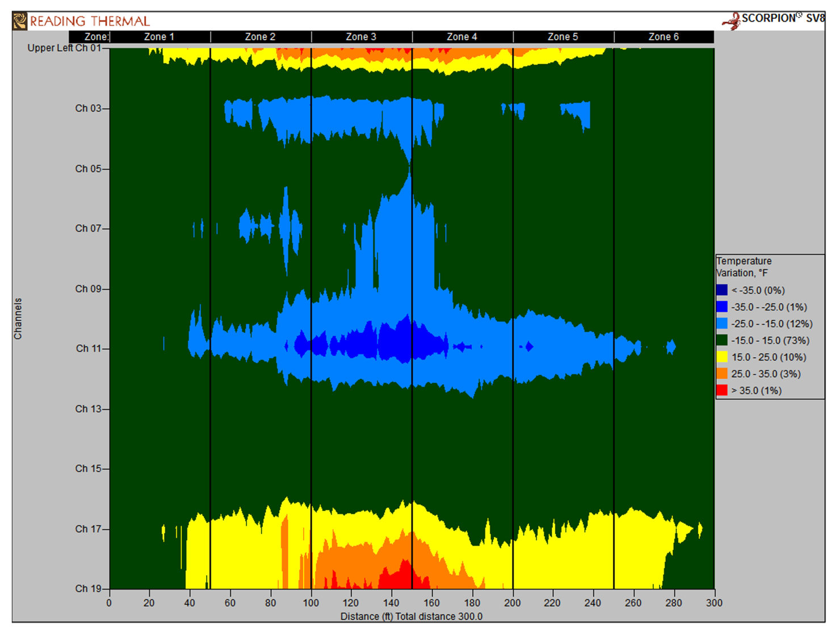Click the 'Ch 15' channel label
Image resolution: width=840 pixels, height=636 pixels.
[89, 468]
